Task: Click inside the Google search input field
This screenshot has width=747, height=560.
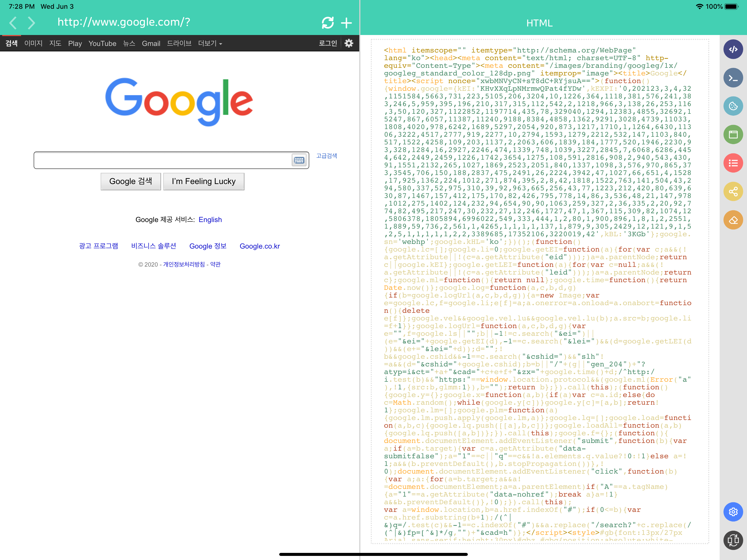Action: (162, 160)
